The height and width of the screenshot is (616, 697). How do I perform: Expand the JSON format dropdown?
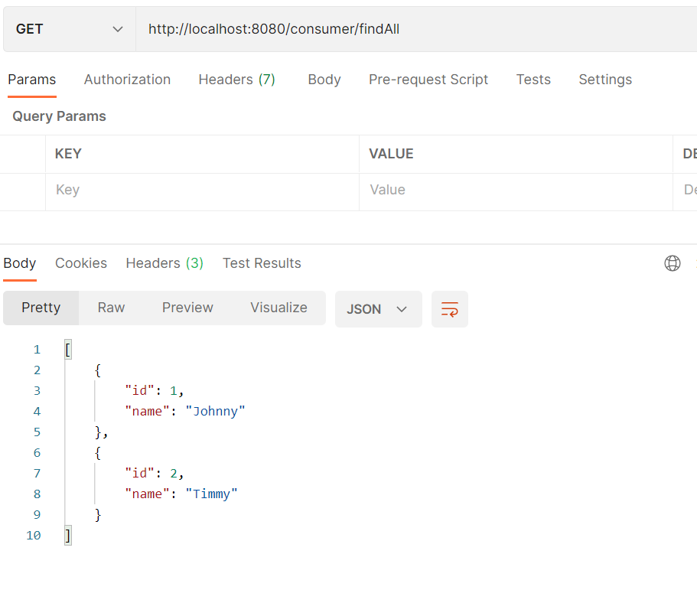pyautogui.click(x=378, y=309)
